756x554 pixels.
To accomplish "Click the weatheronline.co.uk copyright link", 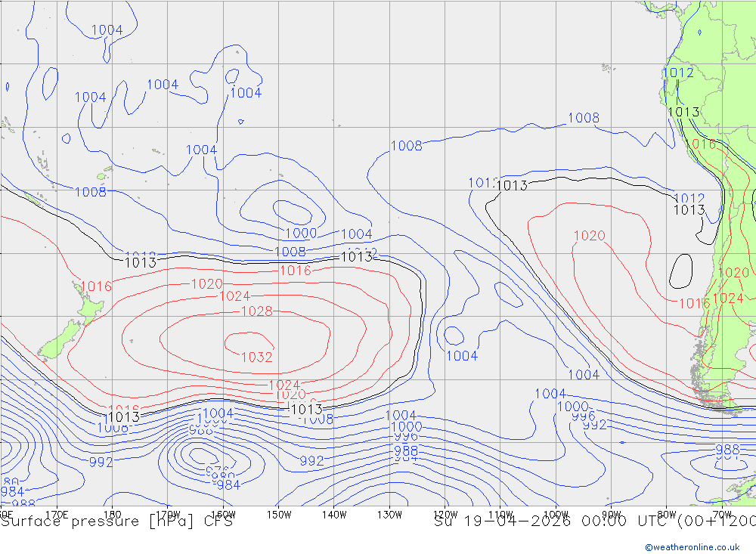I will (692, 547).
